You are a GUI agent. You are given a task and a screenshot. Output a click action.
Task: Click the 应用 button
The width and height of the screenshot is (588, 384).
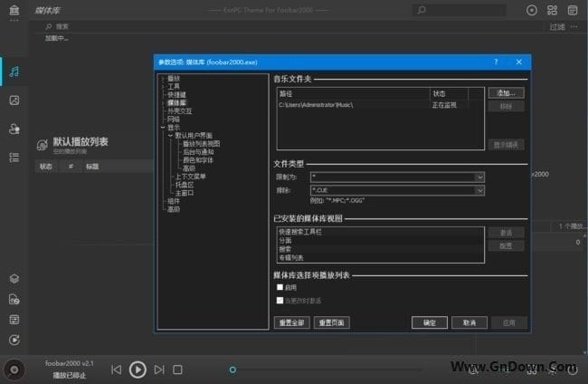tap(509, 322)
